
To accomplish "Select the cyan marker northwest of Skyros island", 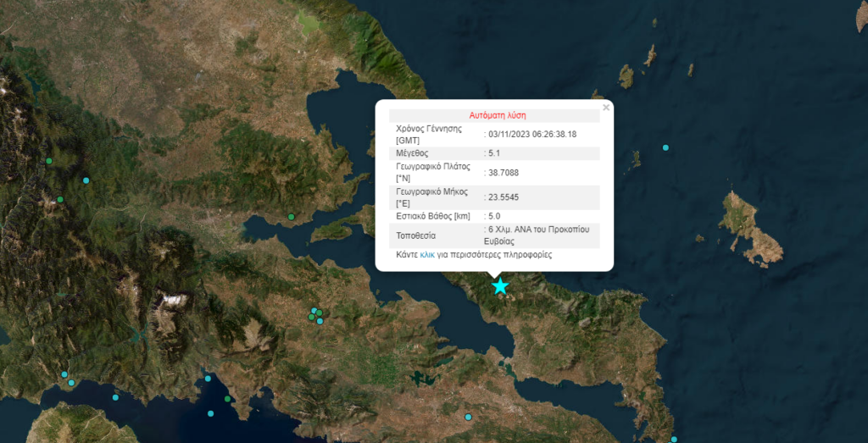I will [665, 148].
